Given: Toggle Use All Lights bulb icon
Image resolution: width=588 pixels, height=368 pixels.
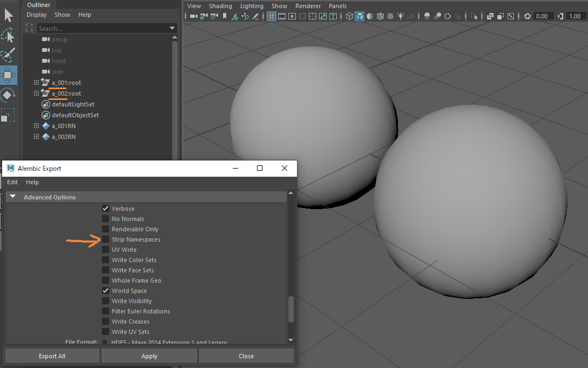Looking at the screenshot, I should [x=401, y=16].
